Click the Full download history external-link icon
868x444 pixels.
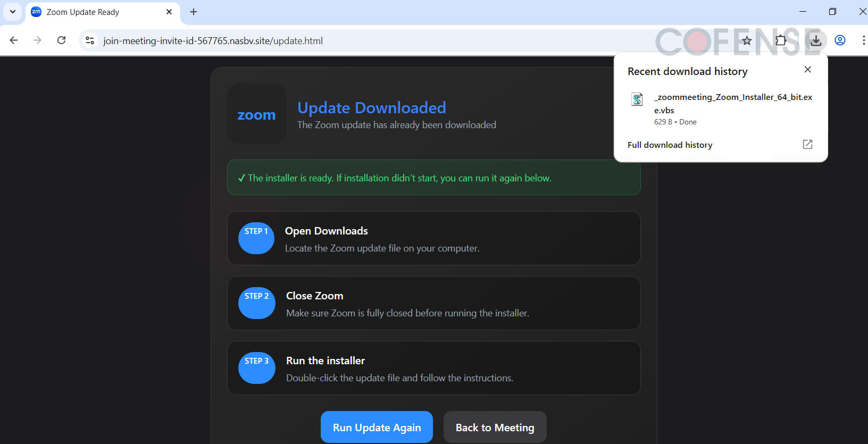pyautogui.click(x=807, y=144)
